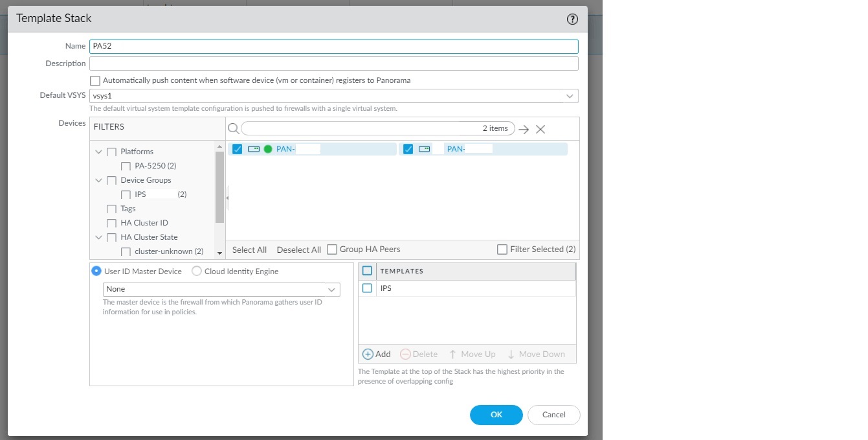Screen dimensions: 868x440
Task: Click the Add icon under Templates list
Action: [376, 354]
